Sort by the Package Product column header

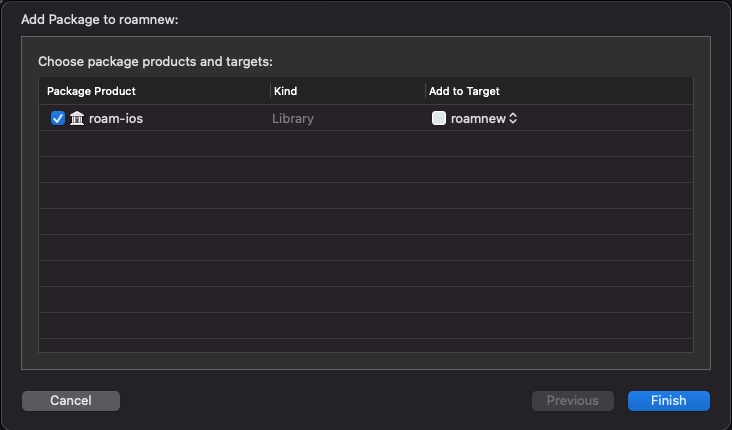click(92, 91)
